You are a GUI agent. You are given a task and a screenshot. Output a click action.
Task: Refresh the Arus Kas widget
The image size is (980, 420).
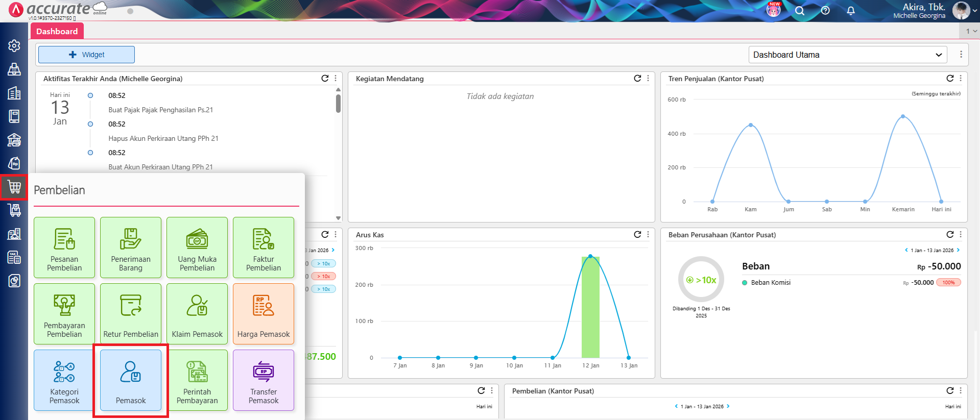point(637,234)
